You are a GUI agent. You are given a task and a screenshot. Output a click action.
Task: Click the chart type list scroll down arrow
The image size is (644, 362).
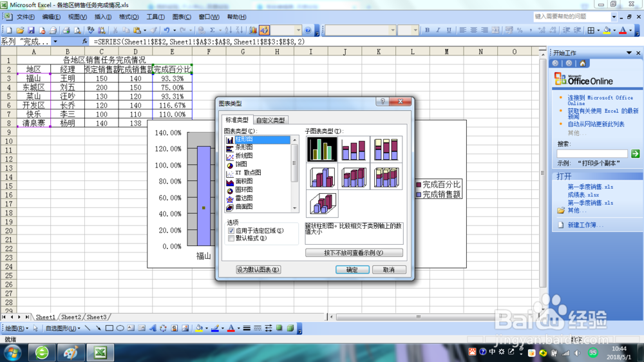tap(294, 208)
